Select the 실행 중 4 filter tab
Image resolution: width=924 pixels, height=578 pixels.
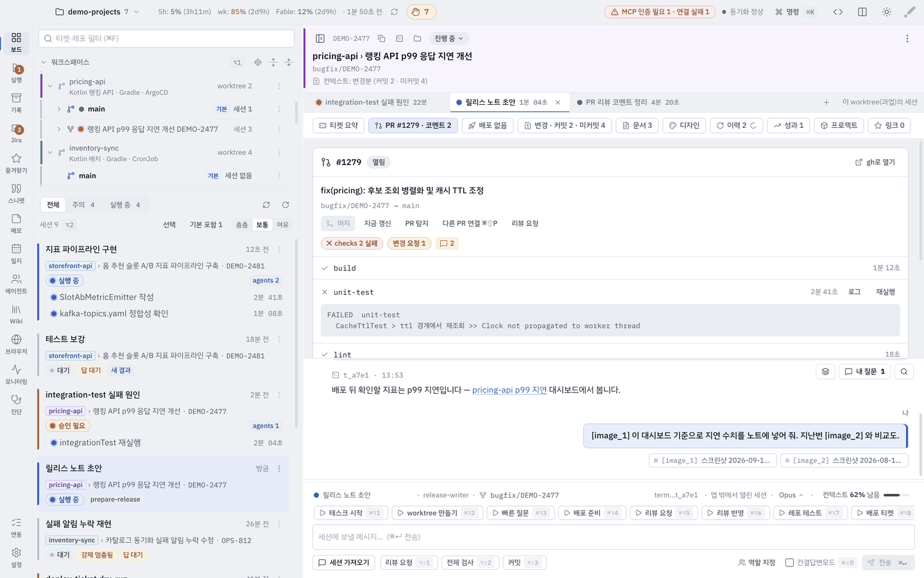pos(125,205)
